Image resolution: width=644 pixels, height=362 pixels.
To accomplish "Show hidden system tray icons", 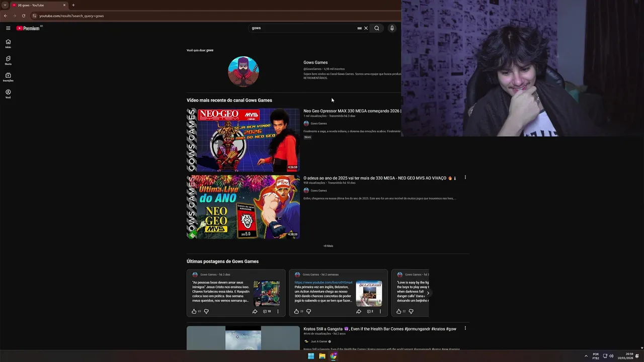I will pos(586,356).
